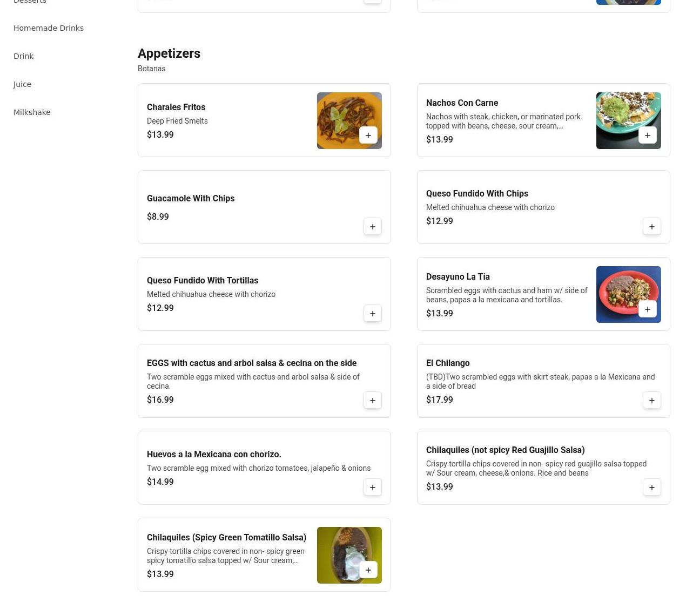Open Guacamole With Chips item details
Image resolution: width=686 pixels, height=616 pixels.
(x=191, y=199)
